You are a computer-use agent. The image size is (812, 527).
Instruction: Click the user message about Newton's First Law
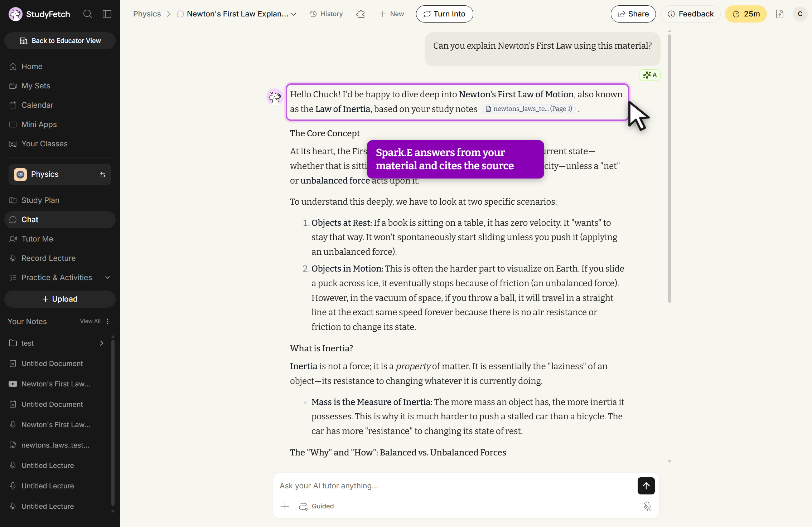click(x=542, y=49)
